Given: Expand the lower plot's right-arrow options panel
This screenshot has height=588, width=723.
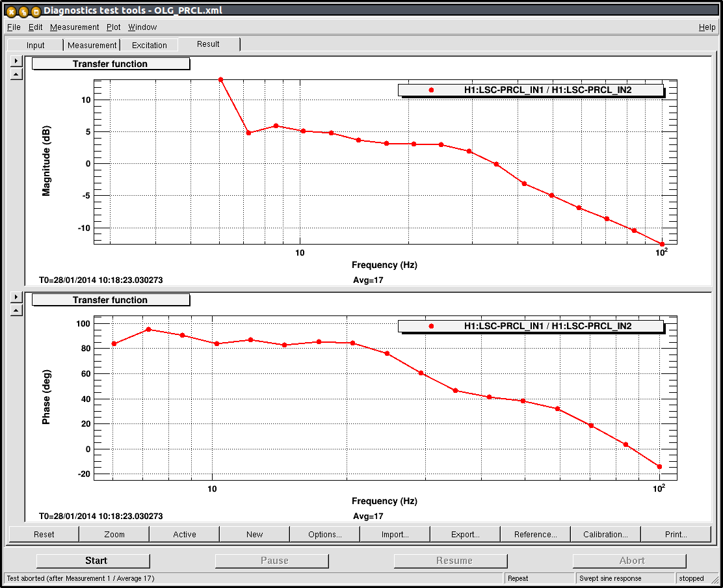Looking at the screenshot, I should (16, 297).
